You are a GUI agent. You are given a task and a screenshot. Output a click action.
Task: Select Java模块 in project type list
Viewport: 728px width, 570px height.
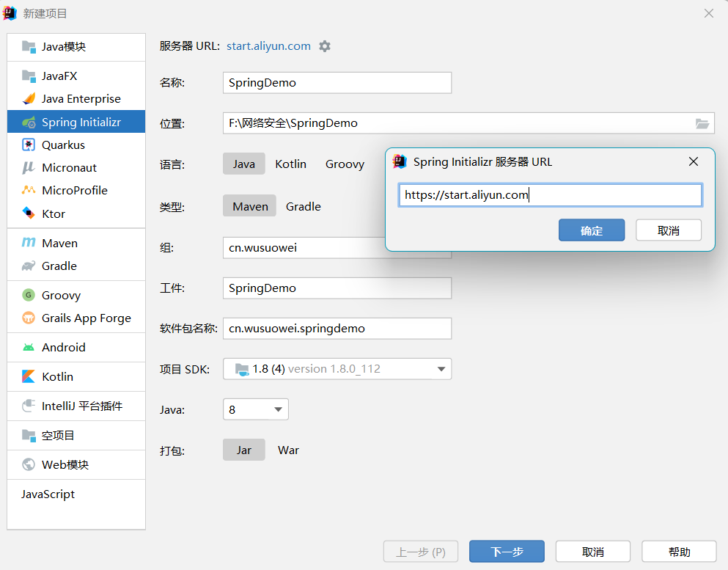coord(76,46)
